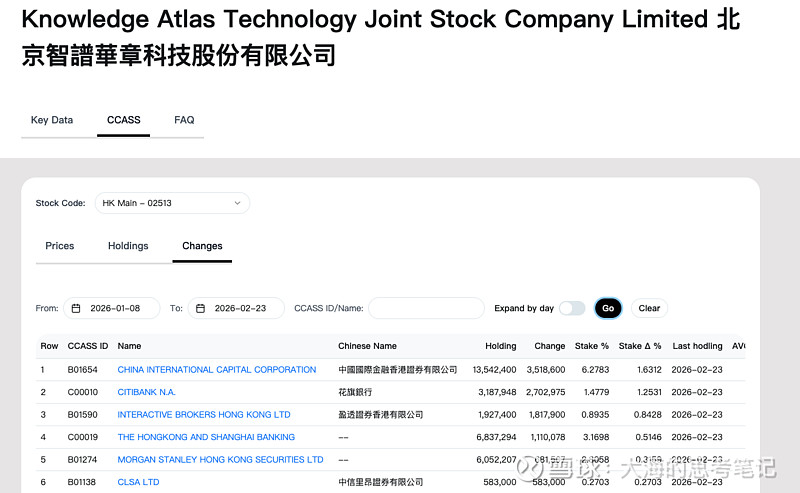
Task: Click holding value 3,187,948
Action: click(497, 392)
